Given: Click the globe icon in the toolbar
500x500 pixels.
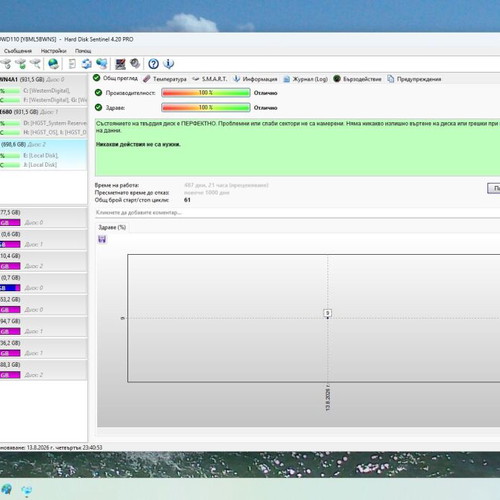Looking at the screenshot, I should [53, 63].
